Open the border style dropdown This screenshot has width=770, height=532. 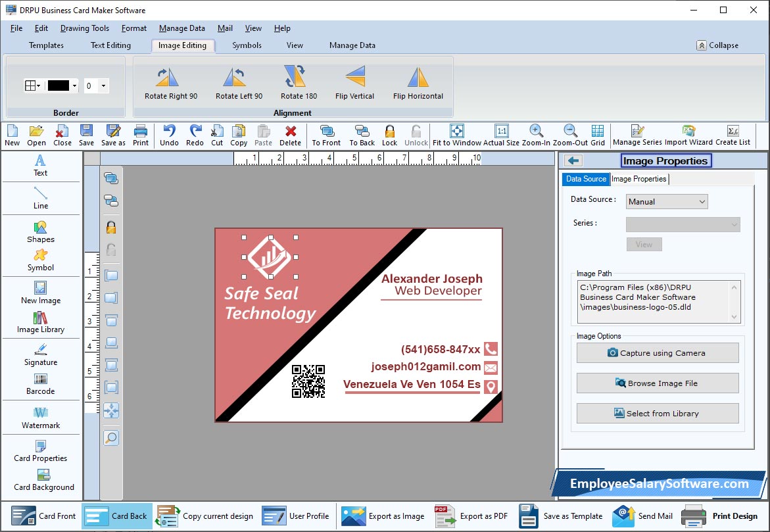33,86
